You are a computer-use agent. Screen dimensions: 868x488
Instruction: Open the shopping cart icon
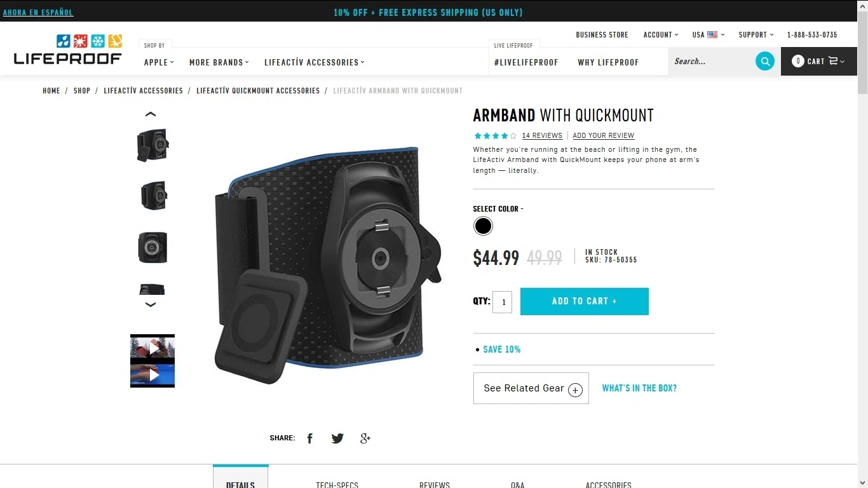tap(833, 61)
